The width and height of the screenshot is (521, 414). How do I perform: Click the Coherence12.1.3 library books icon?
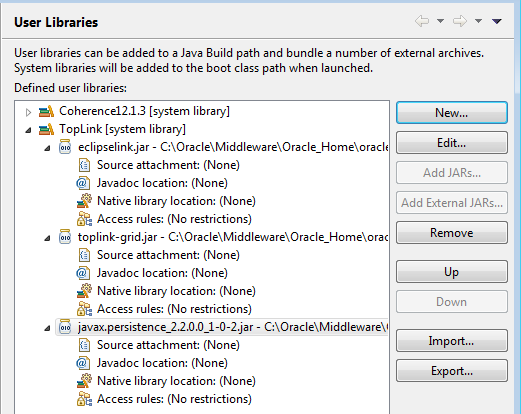tap(46, 111)
